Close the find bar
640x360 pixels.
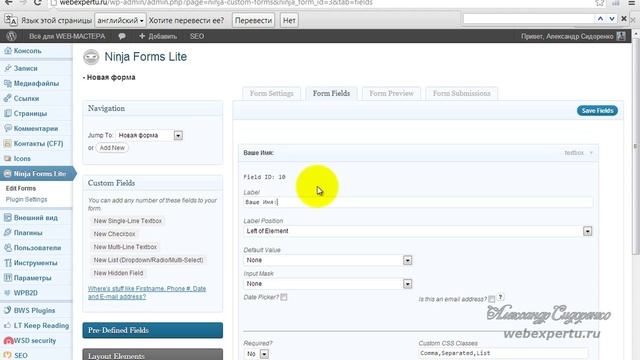click(624, 19)
